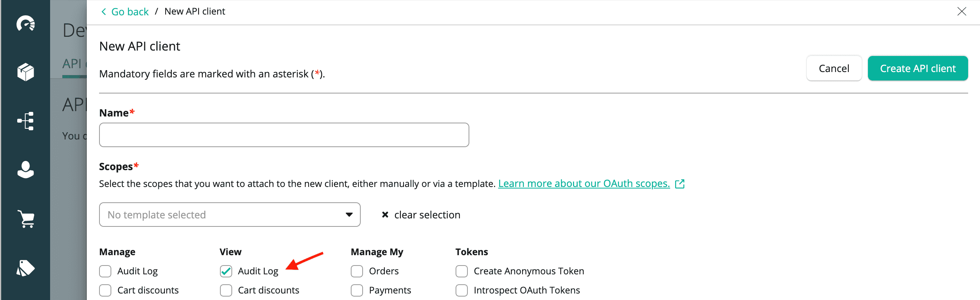Enable Create Anonymous Token scope
This screenshot has width=980, height=300.
pyautogui.click(x=462, y=271)
